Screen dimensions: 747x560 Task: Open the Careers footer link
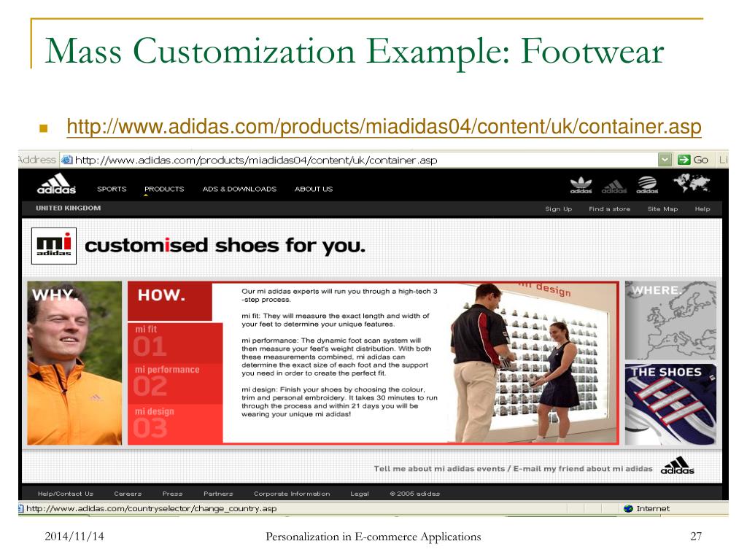coord(128,494)
